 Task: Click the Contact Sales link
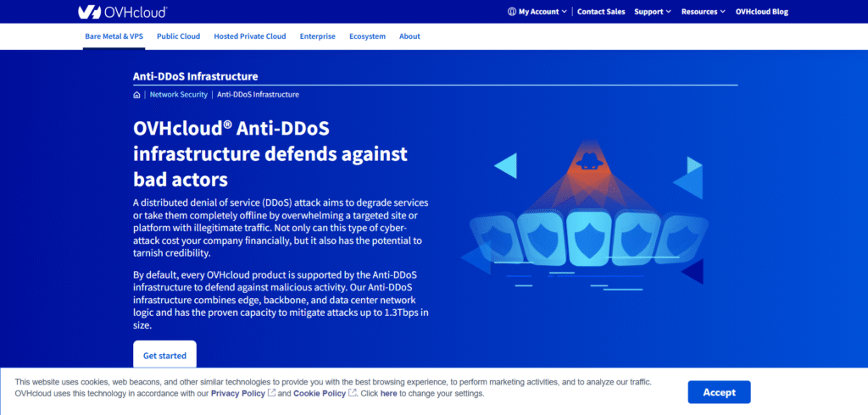(x=601, y=12)
